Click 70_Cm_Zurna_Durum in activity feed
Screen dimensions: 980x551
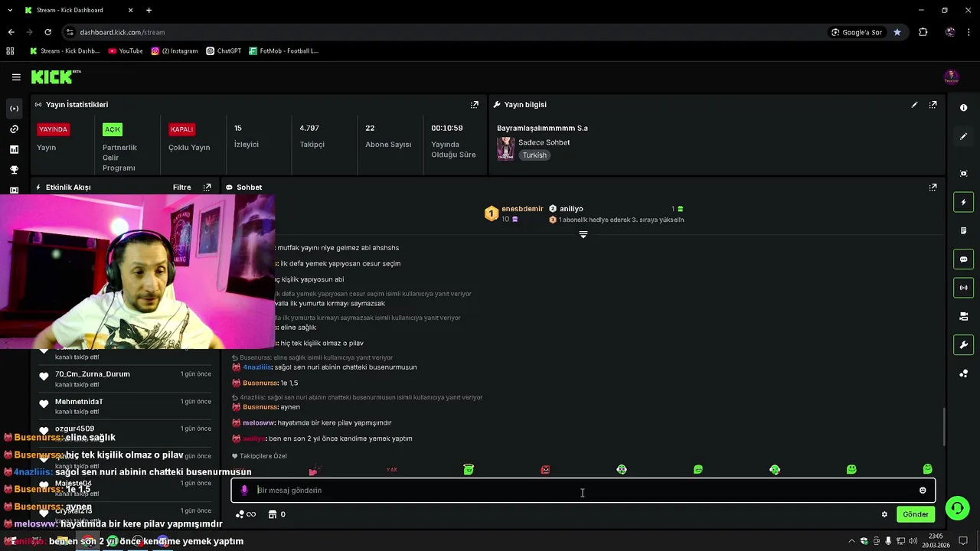pos(93,374)
